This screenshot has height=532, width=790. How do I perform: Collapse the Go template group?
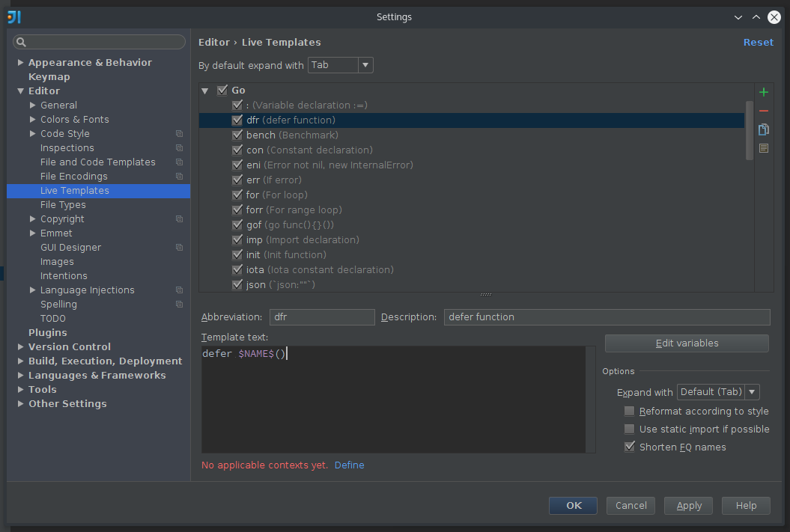tap(205, 91)
